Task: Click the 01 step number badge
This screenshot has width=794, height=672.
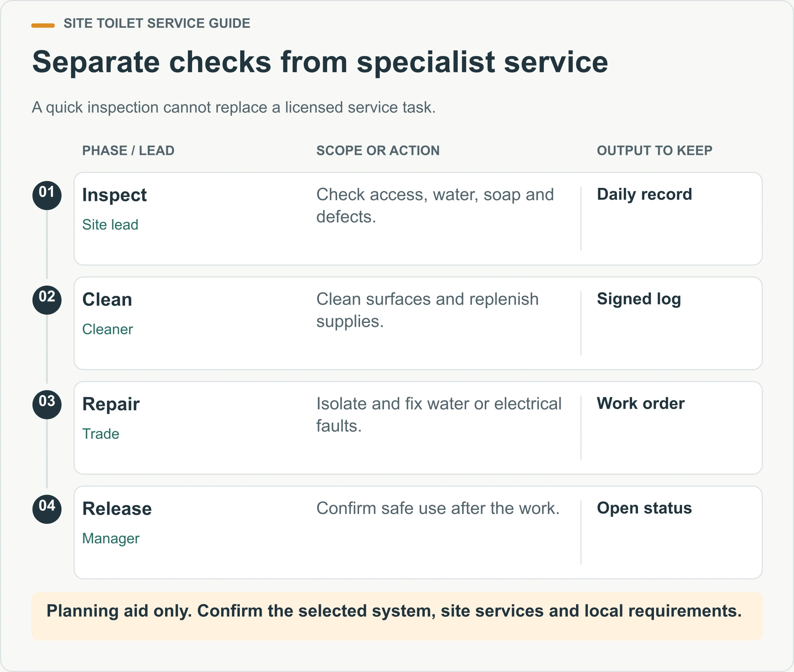Action: [x=47, y=195]
